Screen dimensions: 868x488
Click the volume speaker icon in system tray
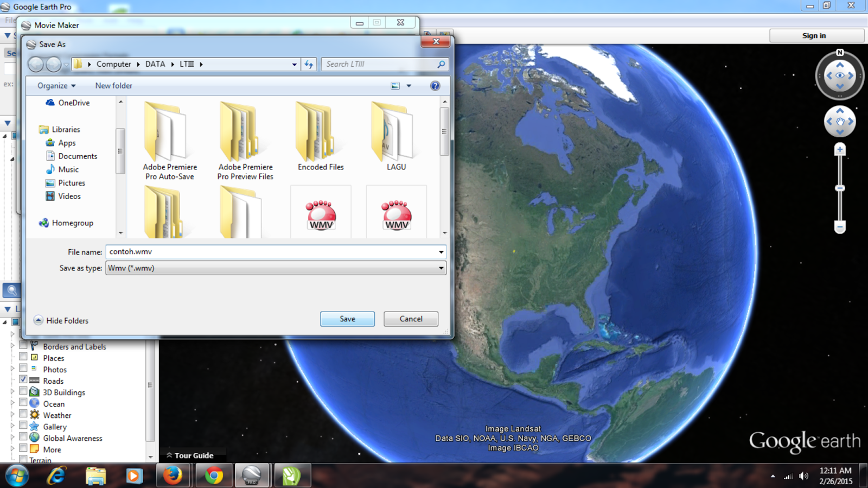point(804,476)
